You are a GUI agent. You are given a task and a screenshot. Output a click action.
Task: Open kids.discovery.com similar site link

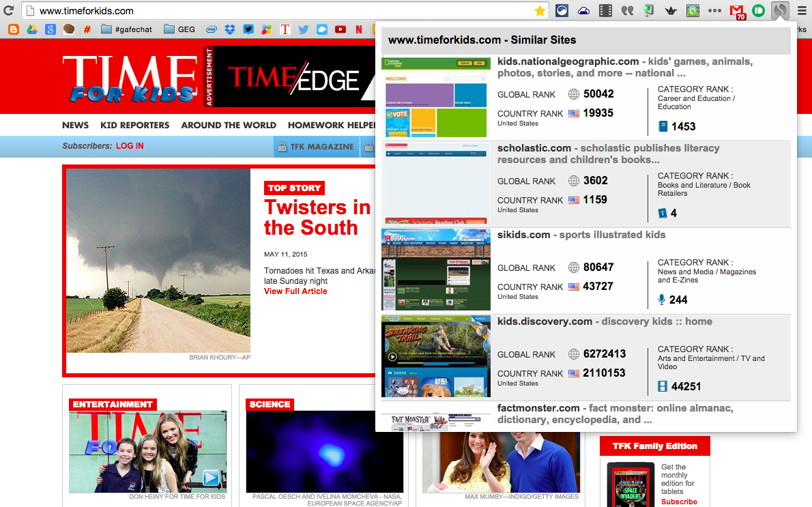click(x=545, y=321)
